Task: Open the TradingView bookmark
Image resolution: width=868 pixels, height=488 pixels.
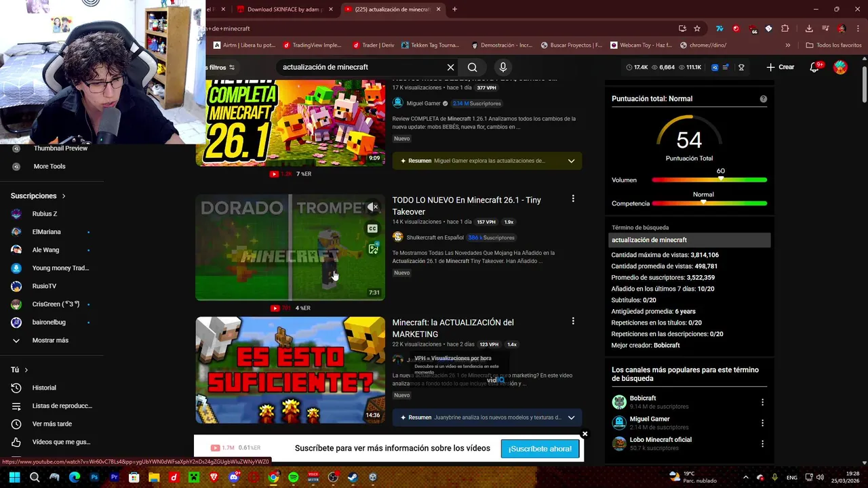Action: click(312, 45)
